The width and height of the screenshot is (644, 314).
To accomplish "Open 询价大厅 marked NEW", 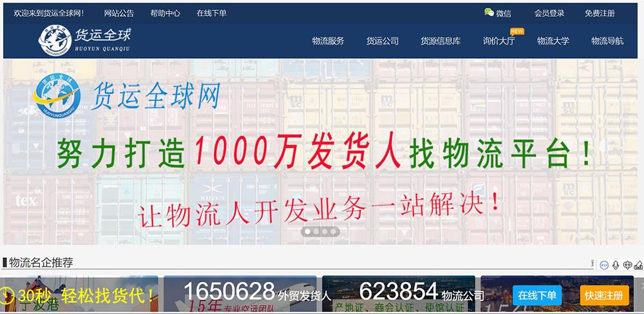I will pos(498,41).
